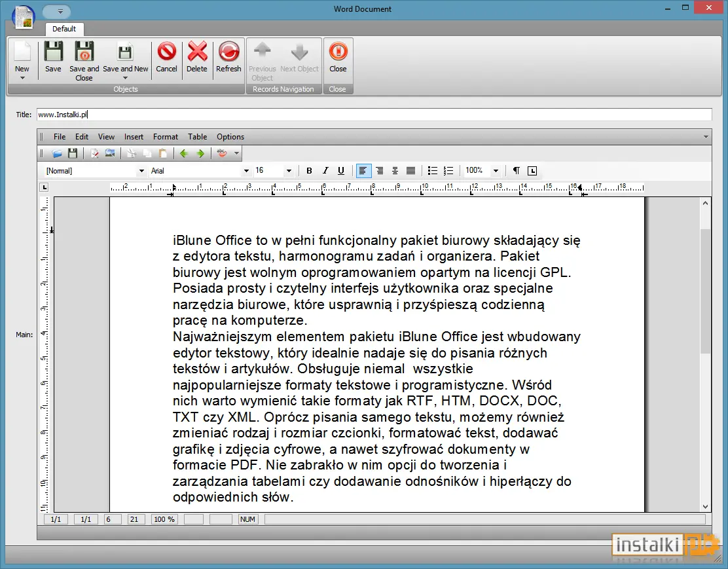Open the Format menu
Viewport: 728px width, 569px height.
pos(165,137)
